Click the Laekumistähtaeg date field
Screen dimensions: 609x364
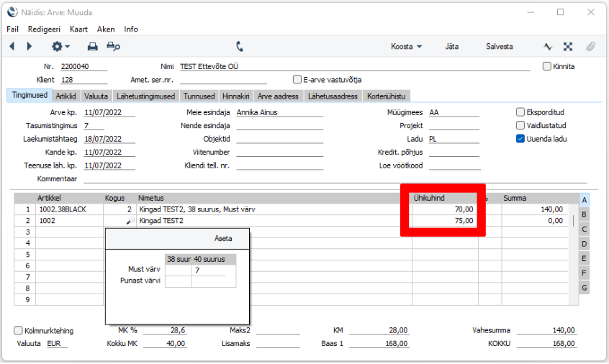tap(109, 139)
